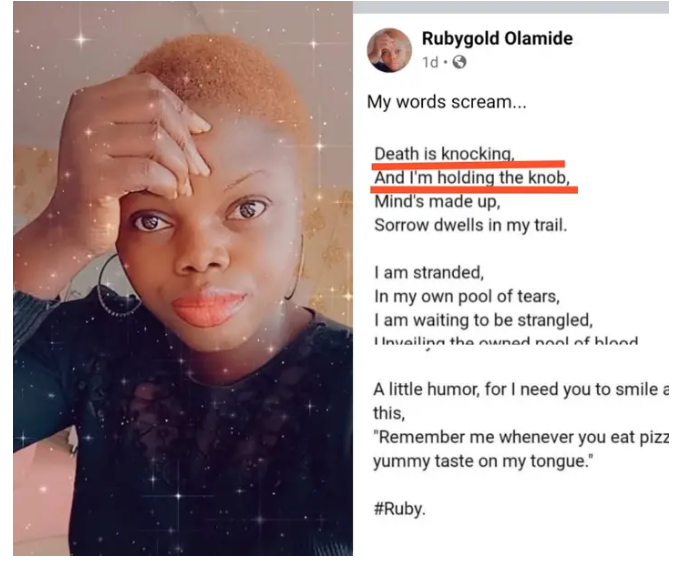Click "I am waiting to be strangled," text
684x569 pixels.
coord(484,320)
